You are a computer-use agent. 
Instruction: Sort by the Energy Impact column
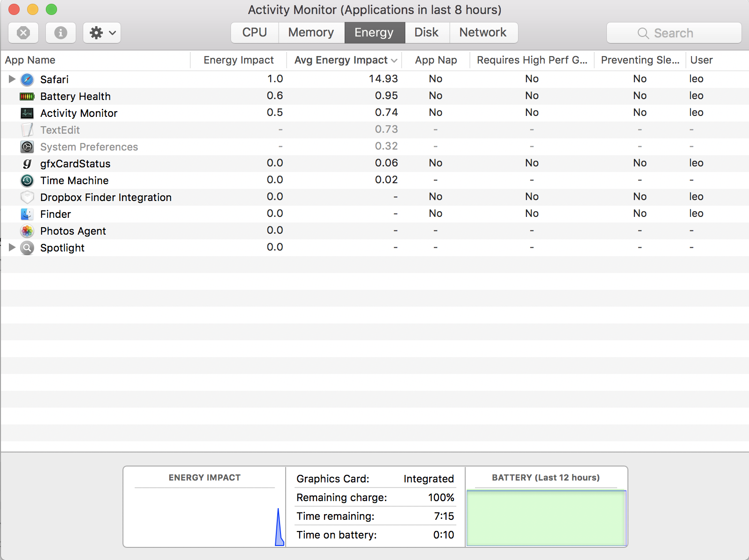239,60
